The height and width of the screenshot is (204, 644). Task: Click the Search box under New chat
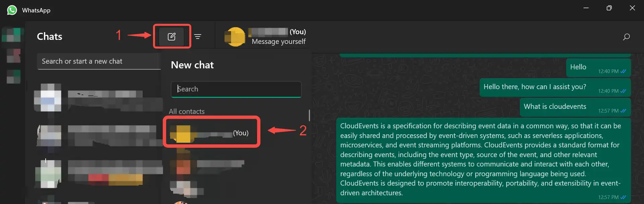236,89
